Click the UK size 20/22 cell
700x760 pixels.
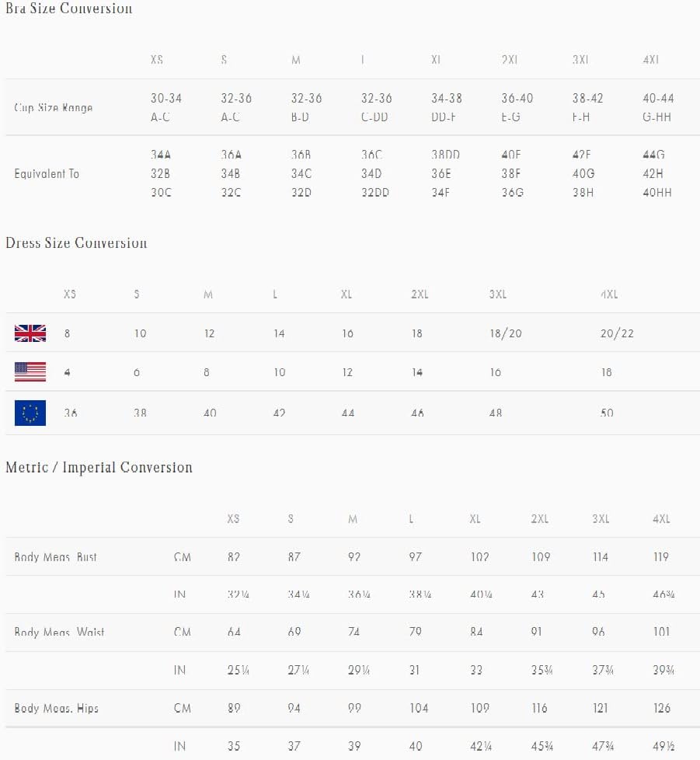point(617,333)
